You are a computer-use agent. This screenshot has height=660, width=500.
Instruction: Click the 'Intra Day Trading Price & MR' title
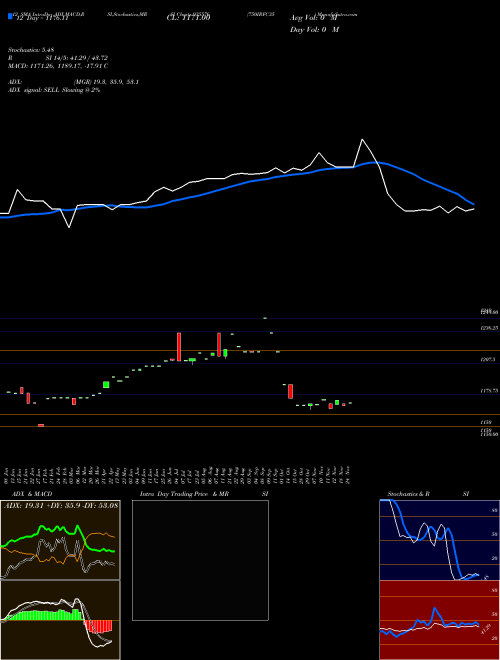184,494
